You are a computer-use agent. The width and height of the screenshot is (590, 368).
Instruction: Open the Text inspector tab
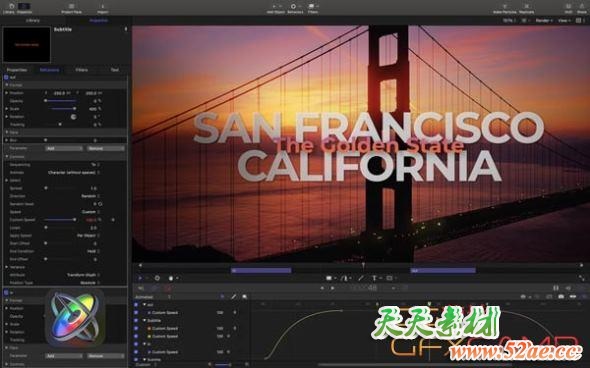tap(114, 70)
